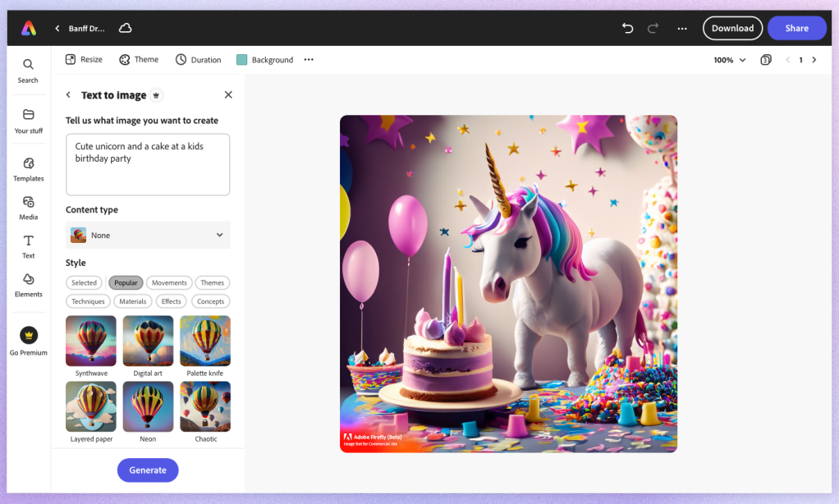
Task: Select the Effects style filter
Action: pyautogui.click(x=172, y=301)
